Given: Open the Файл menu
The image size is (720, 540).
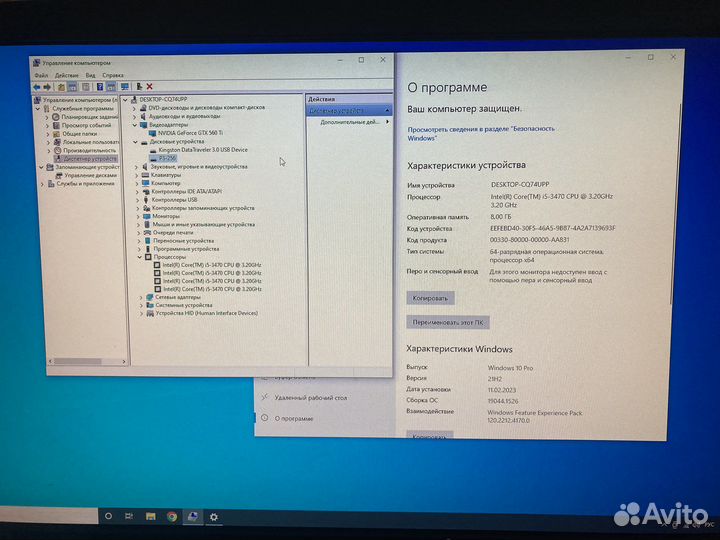Looking at the screenshot, I should pos(41,75).
